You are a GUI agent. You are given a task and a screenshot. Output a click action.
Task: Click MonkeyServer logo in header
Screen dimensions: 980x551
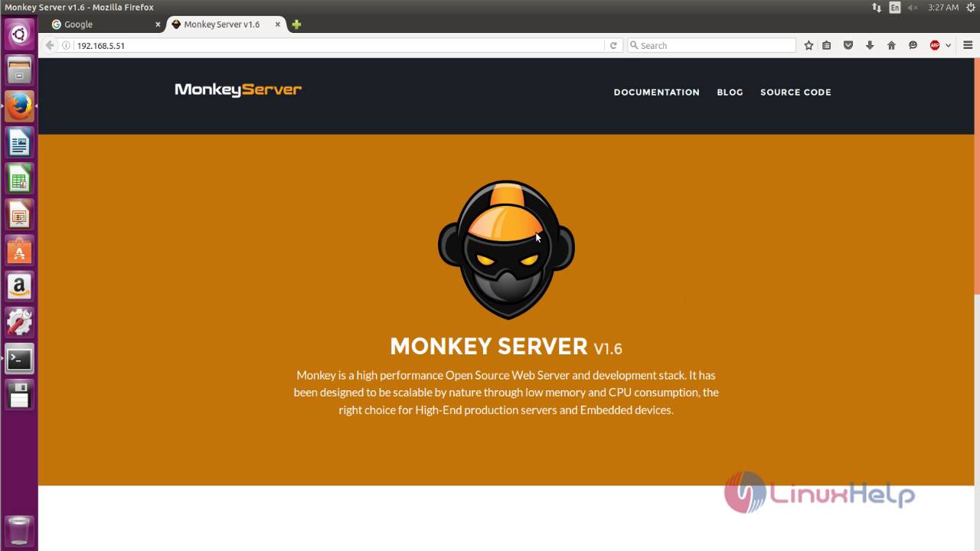tap(238, 90)
